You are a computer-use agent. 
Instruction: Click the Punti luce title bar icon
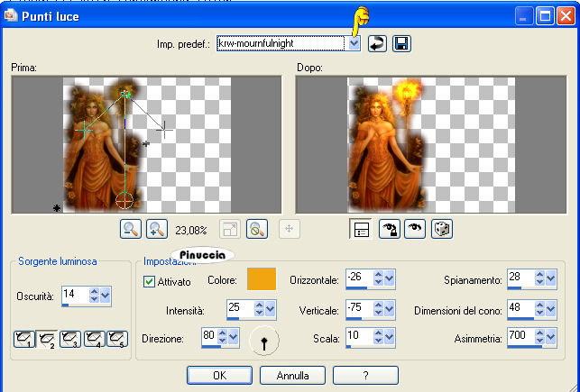coord(11,15)
